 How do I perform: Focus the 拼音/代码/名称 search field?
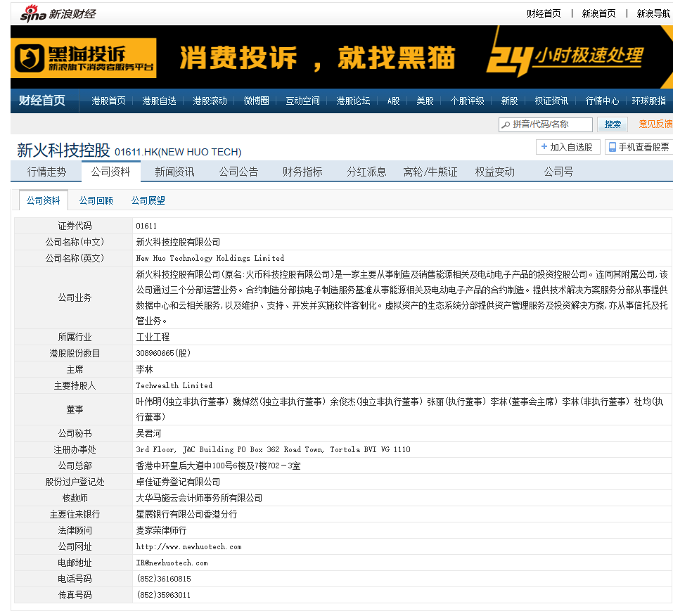(546, 124)
